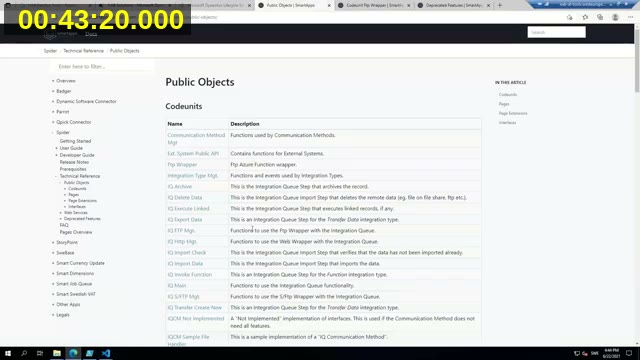Image resolution: width=640 pixels, height=360 pixels.
Task: Open a new browser tab
Action: [x=500, y=5]
